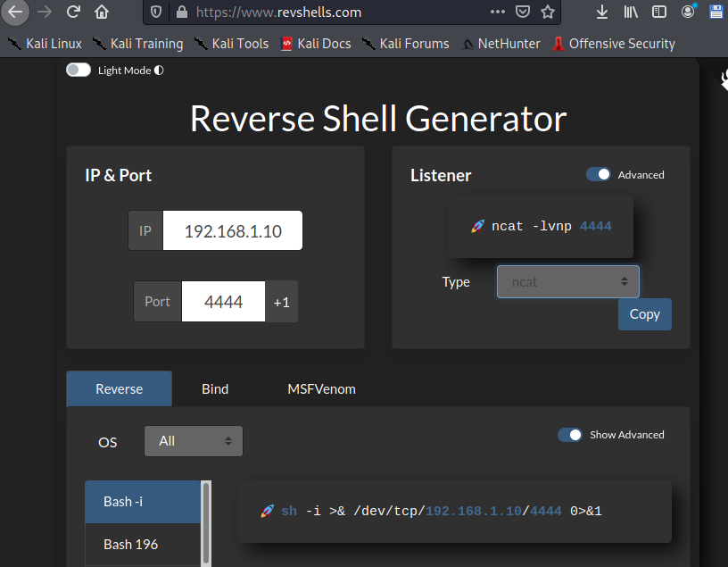Open Firefox downloads panel
Viewport: 728px width, 567px height.
(601, 12)
